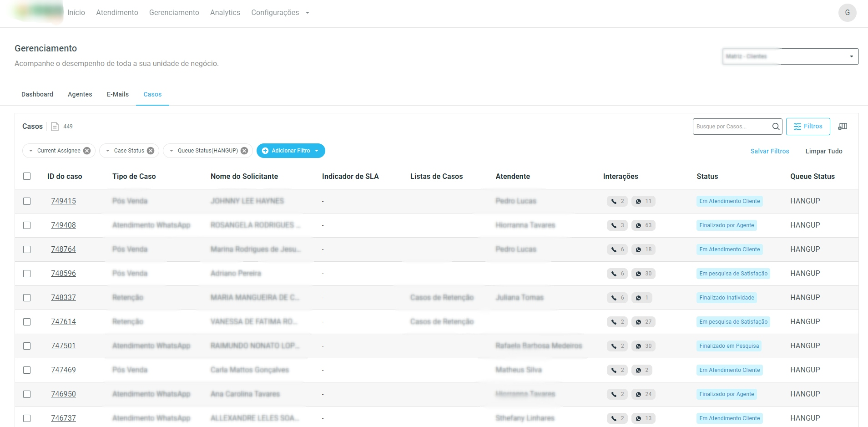Switch to the Agentes tab
This screenshot has height=427, width=868.
80,94
